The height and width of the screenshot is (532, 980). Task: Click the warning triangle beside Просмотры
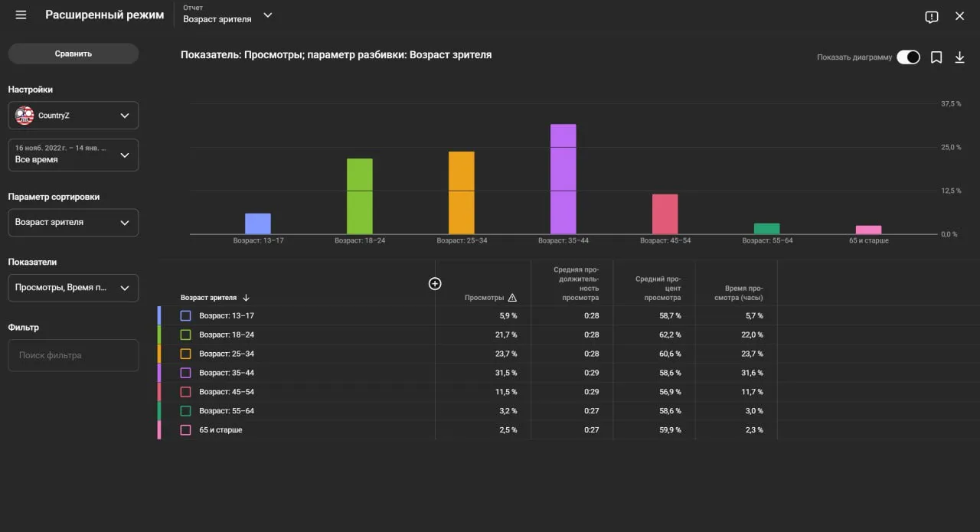512,298
